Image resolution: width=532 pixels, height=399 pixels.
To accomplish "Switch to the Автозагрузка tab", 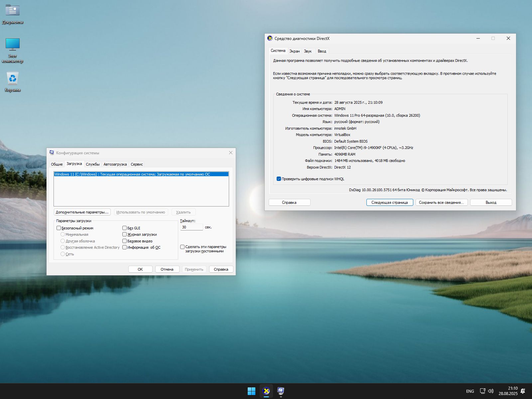I will [115, 164].
